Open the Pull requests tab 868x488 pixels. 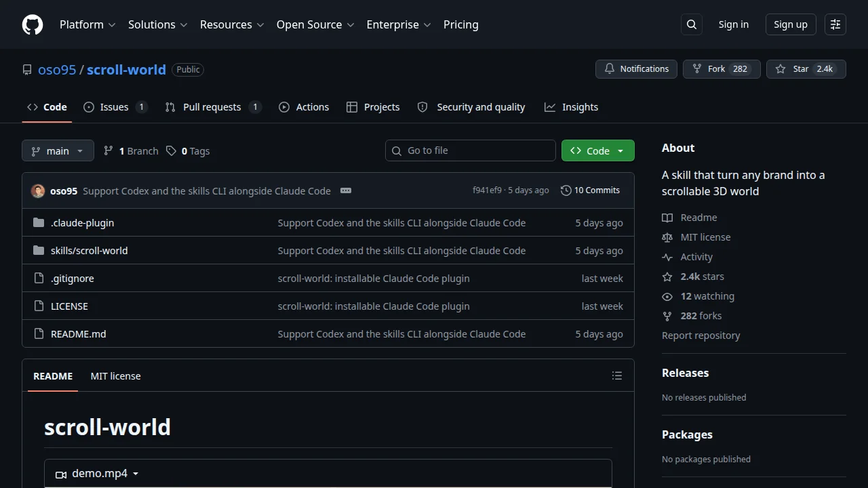(x=213, y=107)
